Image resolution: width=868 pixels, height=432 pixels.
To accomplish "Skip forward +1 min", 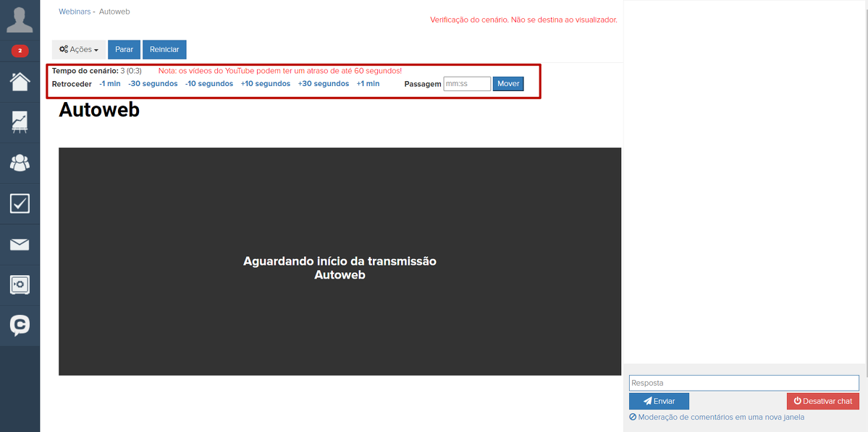I will [x=368, y=84].
